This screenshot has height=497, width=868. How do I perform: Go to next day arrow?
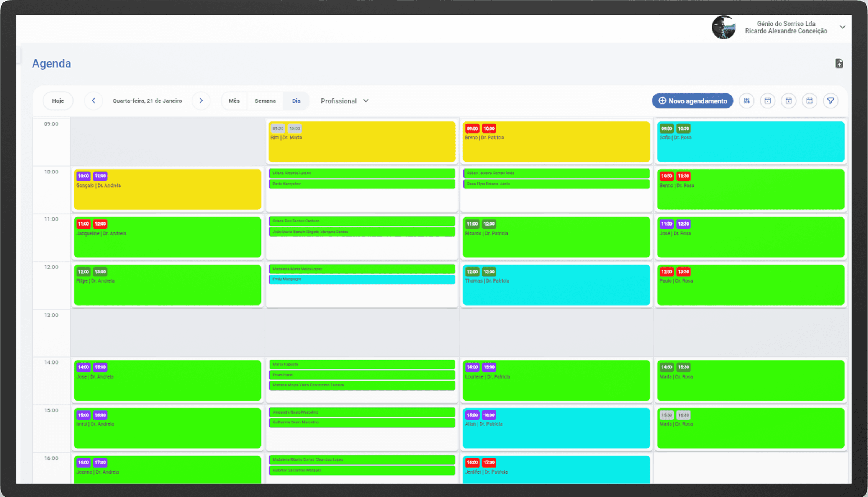pos(201,101)
